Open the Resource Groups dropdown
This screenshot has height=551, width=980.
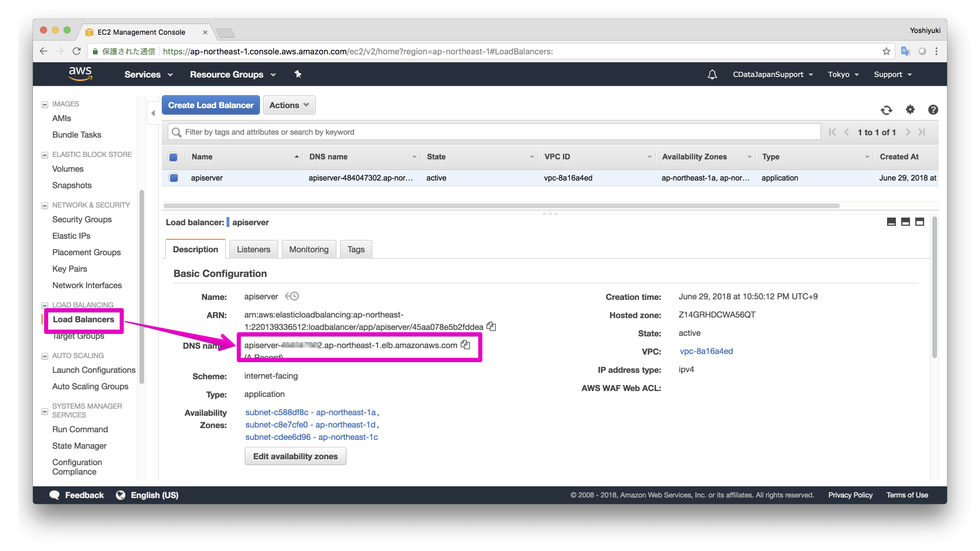point(232,75)
